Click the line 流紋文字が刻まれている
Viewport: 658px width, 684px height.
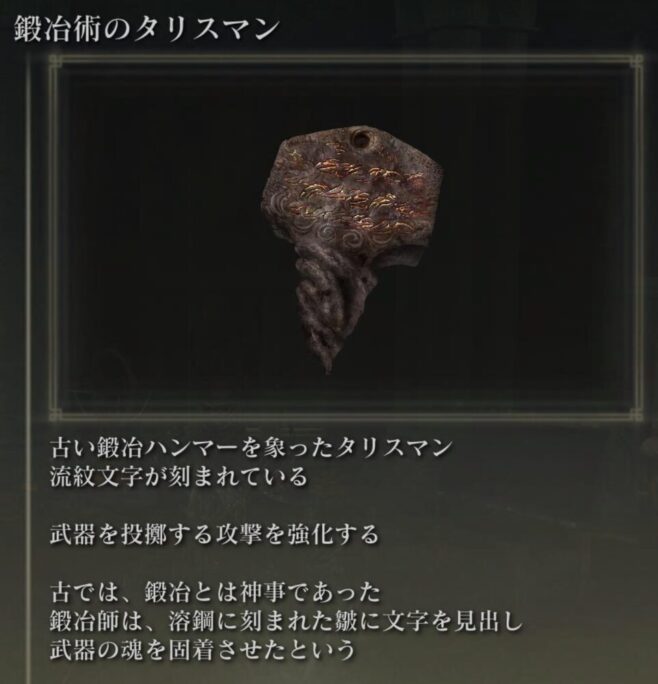click(x=178, y=476)
